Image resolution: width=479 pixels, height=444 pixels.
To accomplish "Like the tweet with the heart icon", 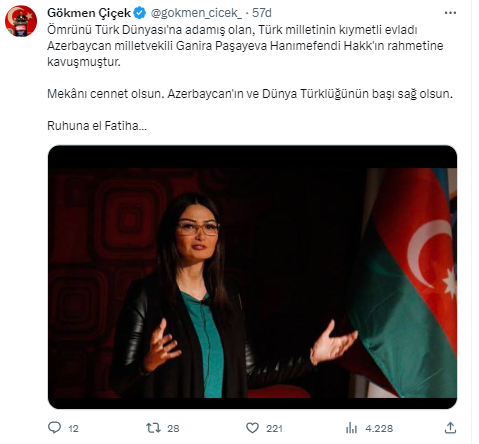I will point(252,428).
